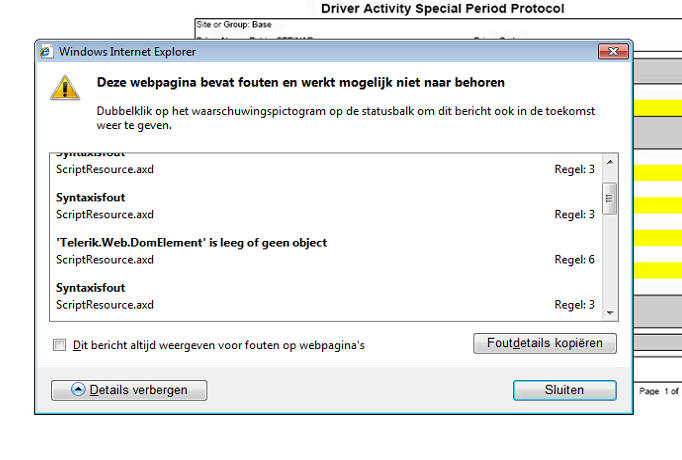Enable 'Dit bericht altijd weergeven' checkbox
This screenshot has width=682, height=460.
click(x=60, y=345)
